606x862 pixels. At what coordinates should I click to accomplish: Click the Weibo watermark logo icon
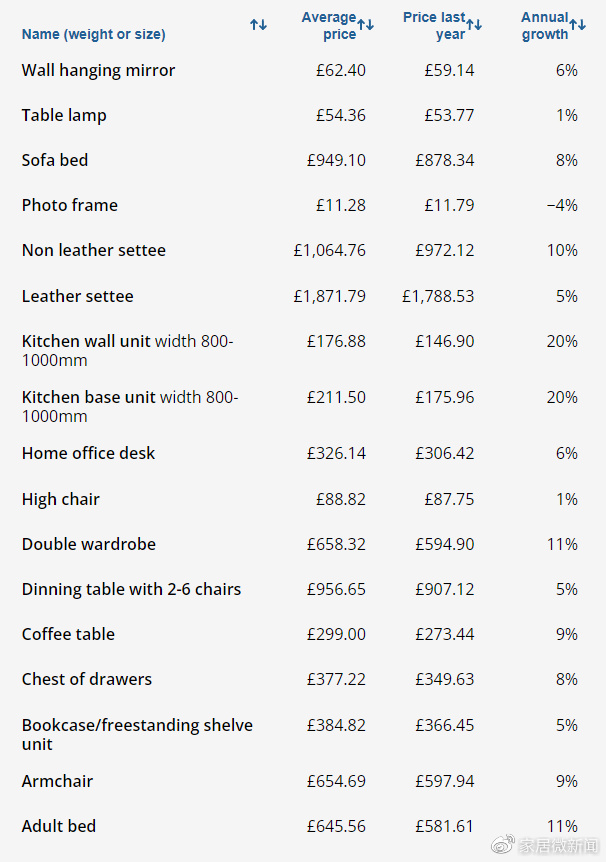504,846
